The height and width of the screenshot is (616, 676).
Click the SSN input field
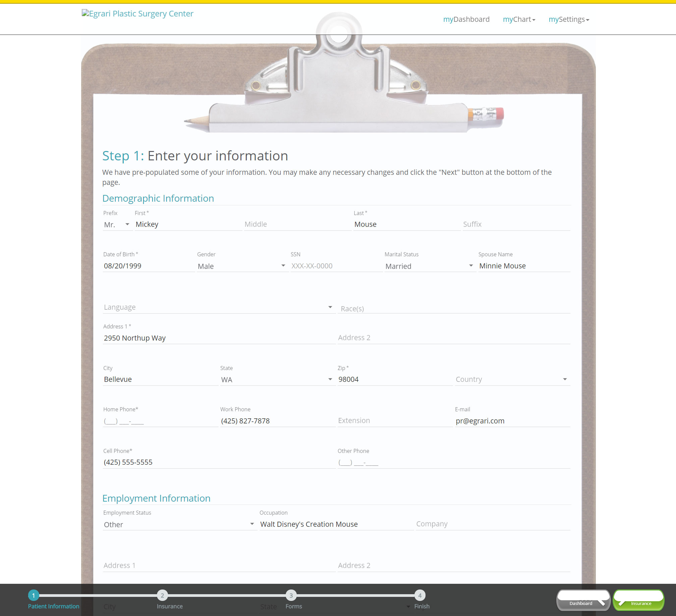(x=336, y=266)
